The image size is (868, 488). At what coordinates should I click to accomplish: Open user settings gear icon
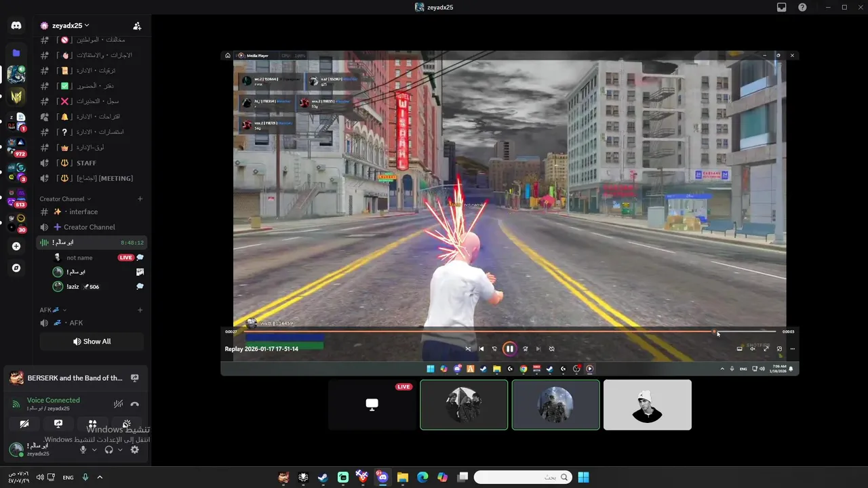[x=134, y=449]
